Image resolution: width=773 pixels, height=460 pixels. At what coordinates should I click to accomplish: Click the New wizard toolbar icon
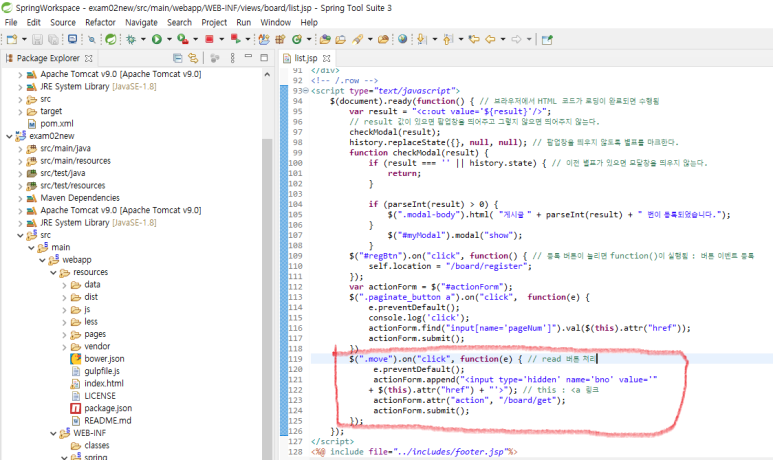12,39
